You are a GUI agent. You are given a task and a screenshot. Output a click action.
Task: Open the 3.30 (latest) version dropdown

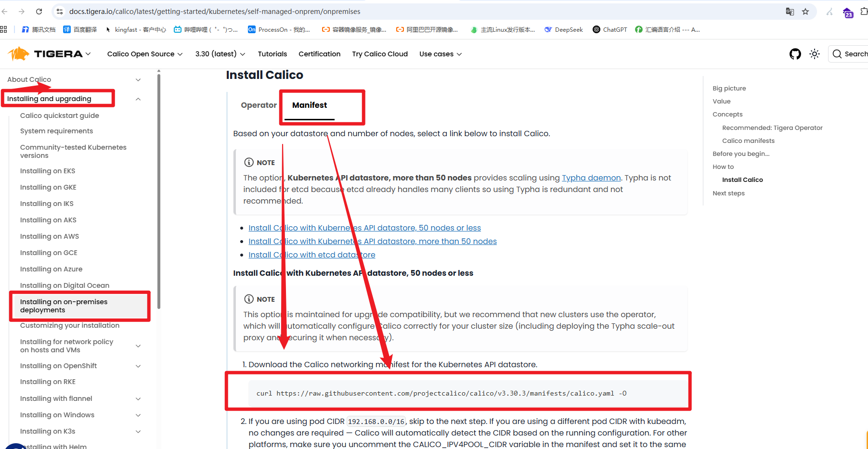[220, 54]
